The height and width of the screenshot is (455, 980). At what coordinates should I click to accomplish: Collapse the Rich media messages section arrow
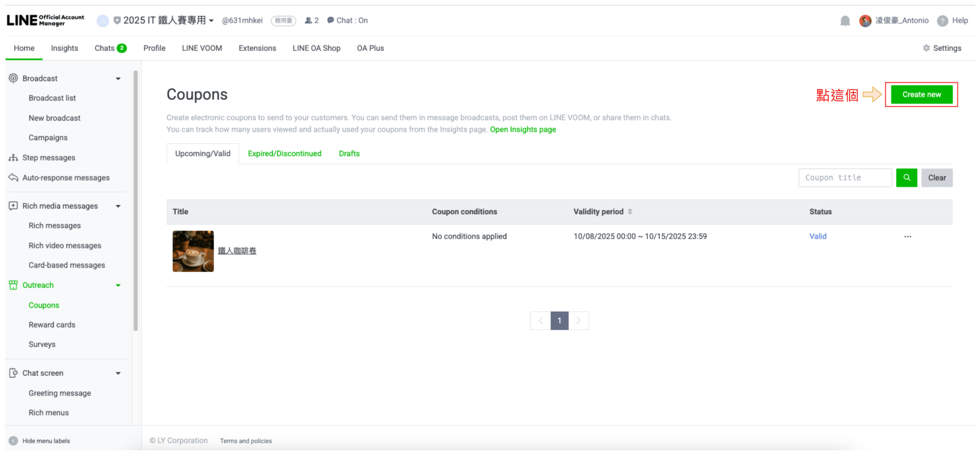(118, 206)
